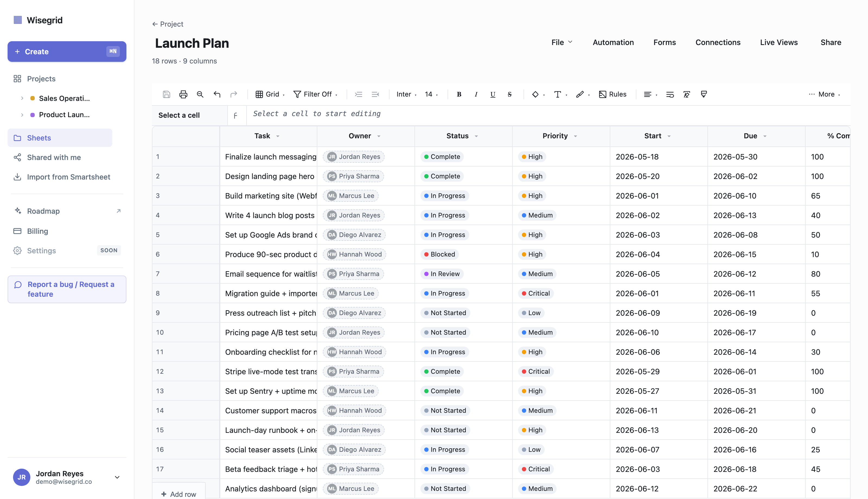Open the highlighter pen color picker
The image size is (868, 499).
(583, 94)
